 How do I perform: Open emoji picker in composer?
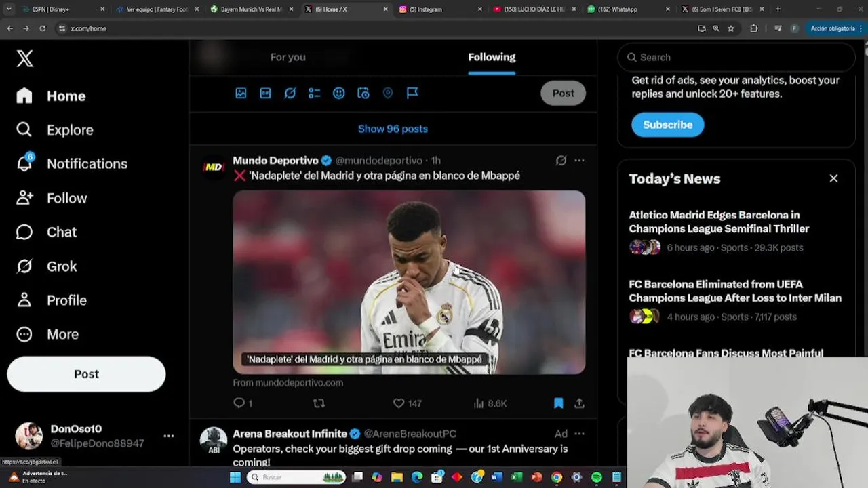click(x=338, y=93)
